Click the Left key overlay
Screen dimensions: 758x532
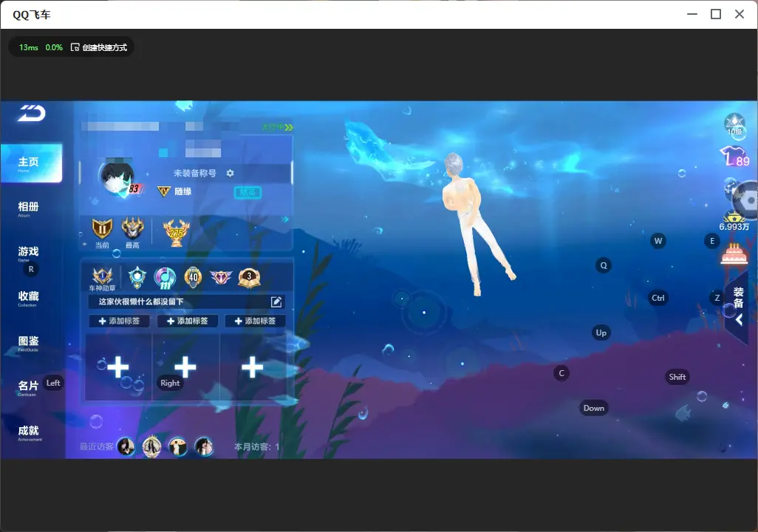point(53,383)
